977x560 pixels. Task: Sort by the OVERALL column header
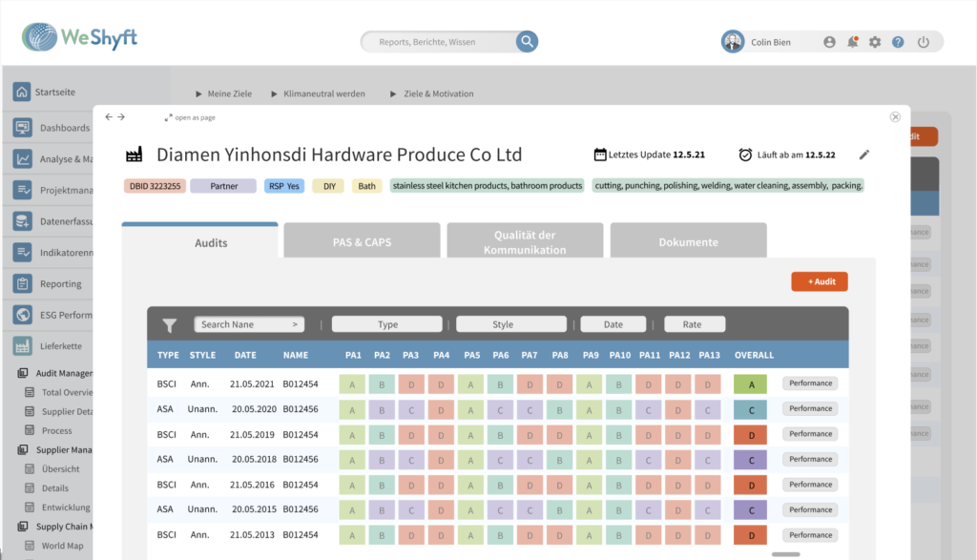click(754, 355)
